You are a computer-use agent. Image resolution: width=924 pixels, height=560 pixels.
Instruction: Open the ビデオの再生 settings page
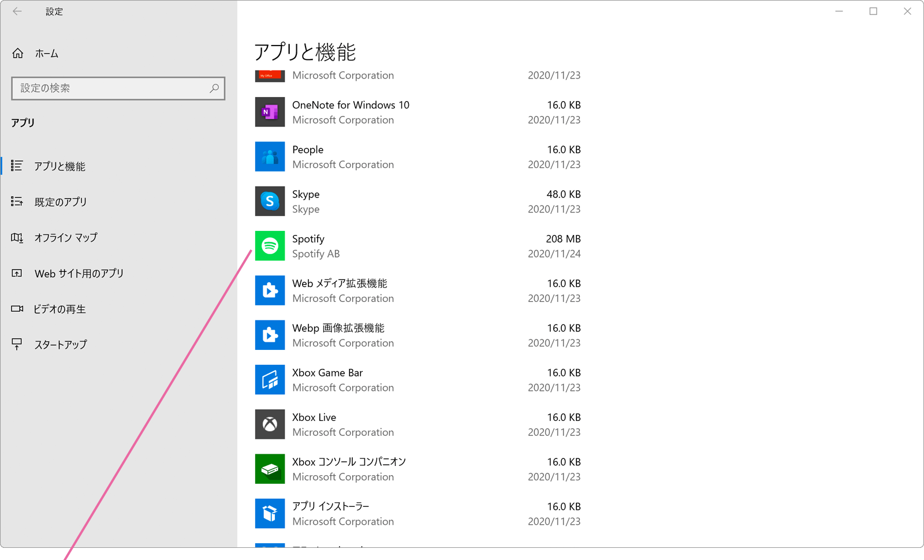click(x=118, y=309)
